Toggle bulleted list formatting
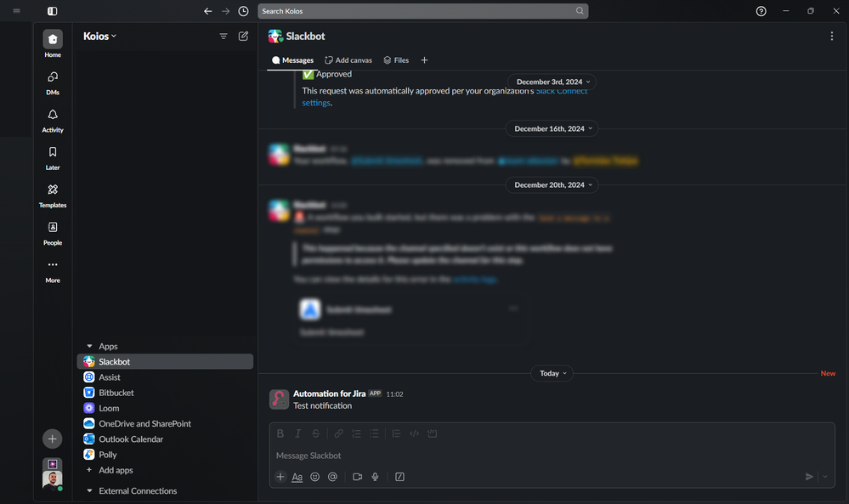This screenshot has width=849, height=504. pos(374,433)
